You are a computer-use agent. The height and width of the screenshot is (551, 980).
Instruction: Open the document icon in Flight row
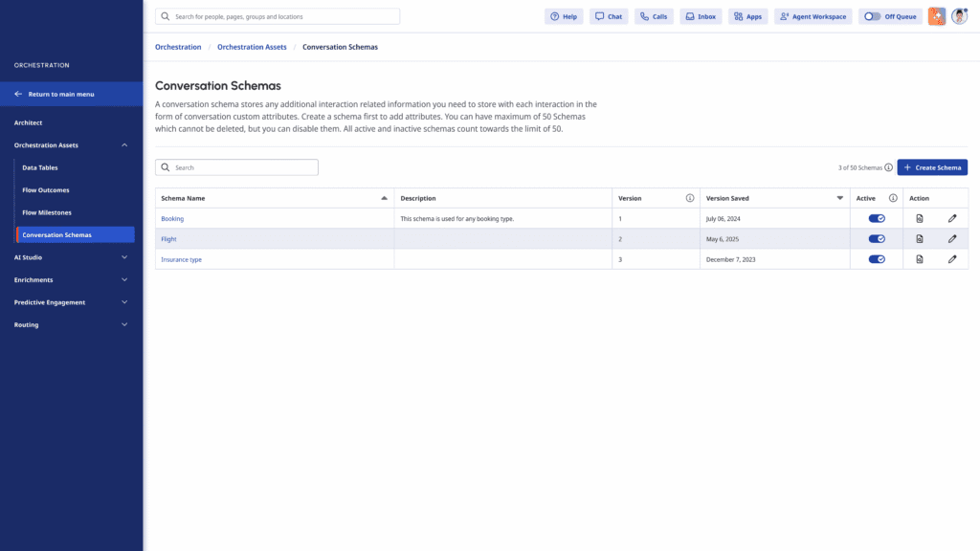(920, 239)
